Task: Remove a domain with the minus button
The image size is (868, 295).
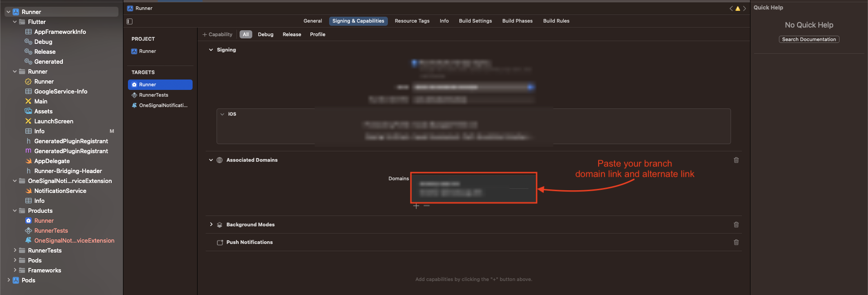Action: [426, 206]
